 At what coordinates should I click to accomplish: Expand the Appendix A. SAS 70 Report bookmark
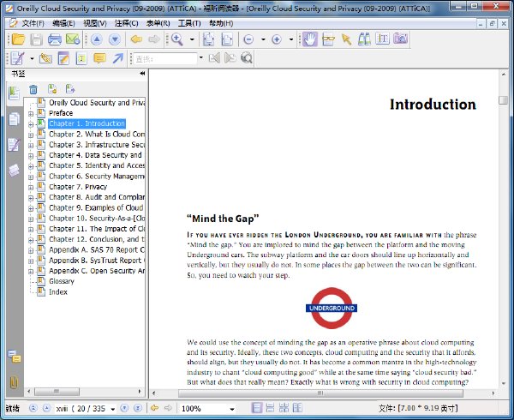[x=31, y=250]
